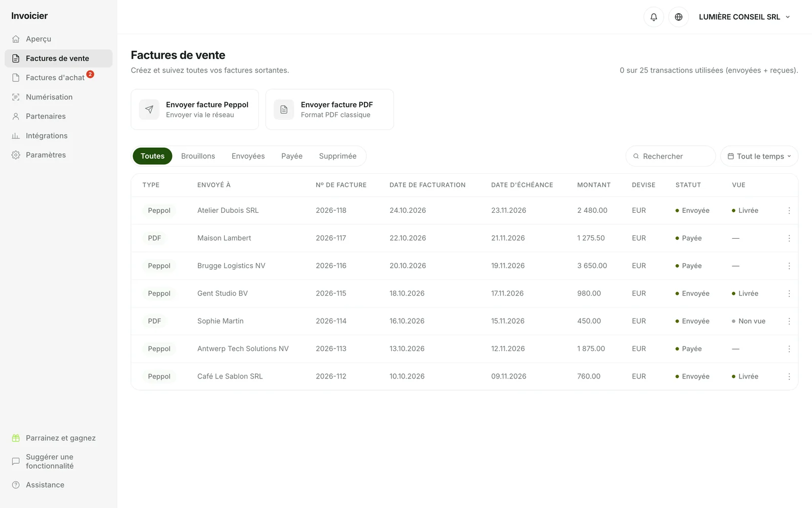Image resolution: width=812 pixels, height=508 pixels.
Task: Open row menu for Brugge Logistics NV
Action: (789, 266)
